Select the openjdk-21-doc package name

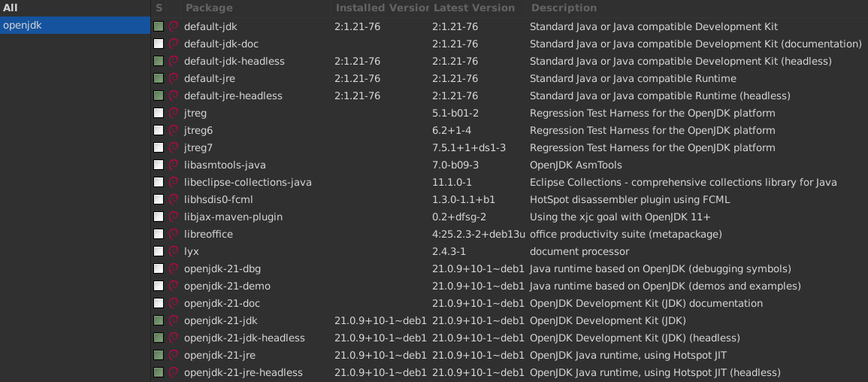tap(222, 303)
